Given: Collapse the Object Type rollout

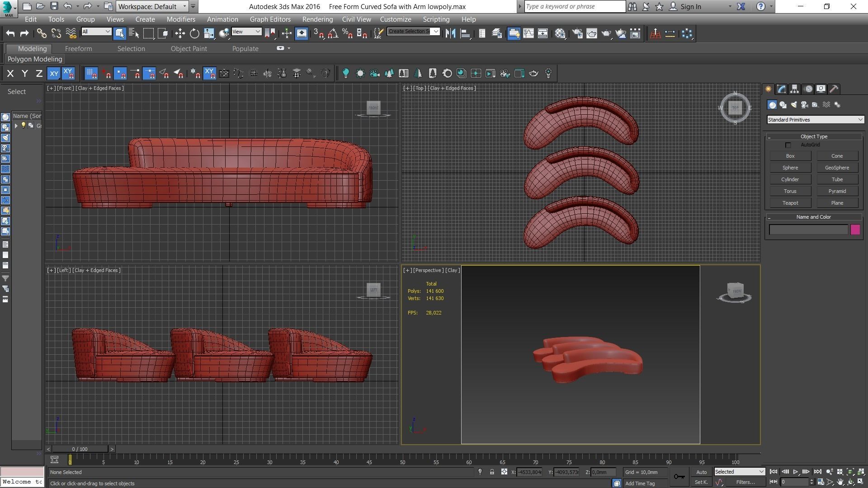Looking at the screenshot, I should click(x=814, y=136).
